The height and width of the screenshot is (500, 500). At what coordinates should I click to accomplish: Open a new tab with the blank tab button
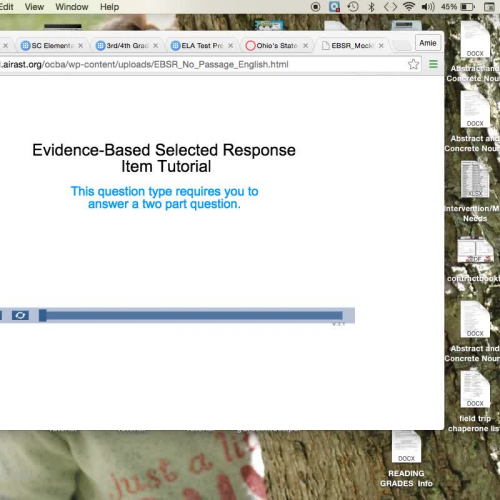[402, 46]
